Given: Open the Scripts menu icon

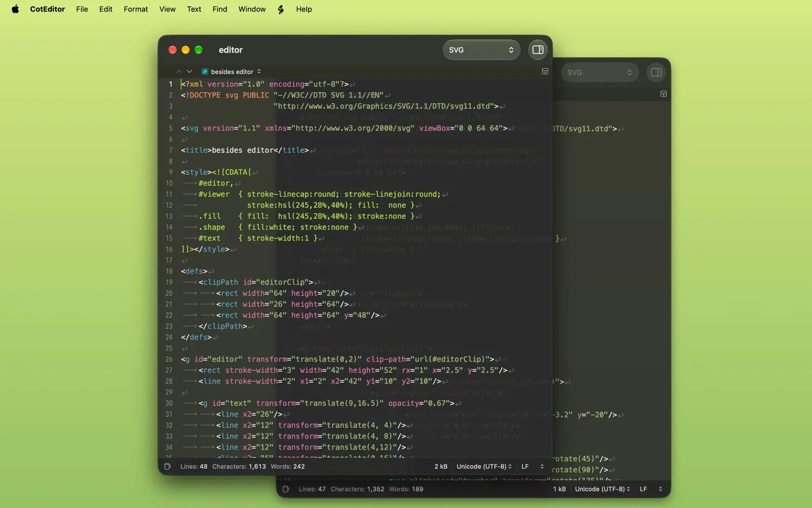Looking at the screenshot, I should (281, 9).
